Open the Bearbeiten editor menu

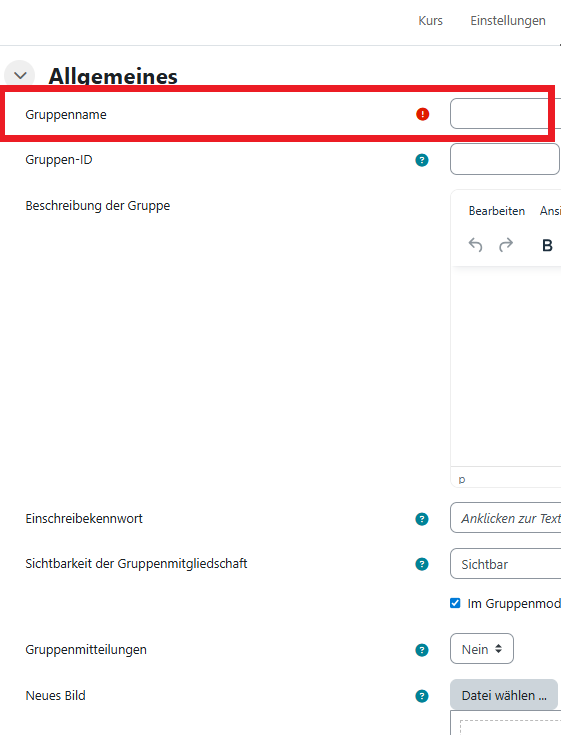pyautogui.click(x=497, y=211)
